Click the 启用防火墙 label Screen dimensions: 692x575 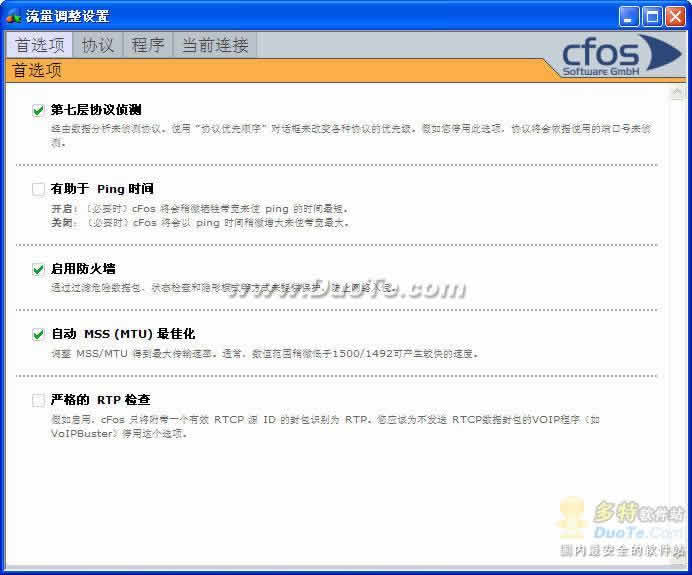[x=83, y=268]
